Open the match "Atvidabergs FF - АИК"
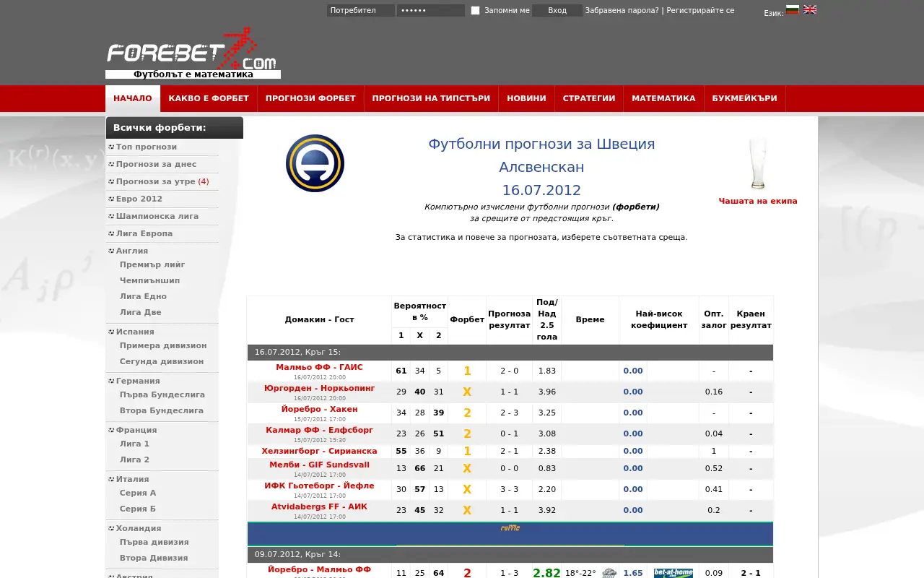The image size is (924, 578). click(319, 507)
